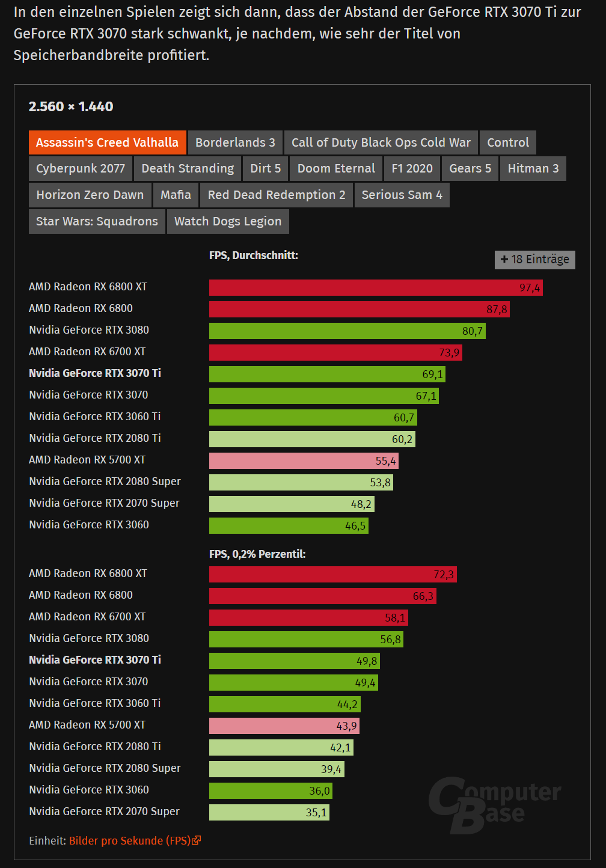This screenshot has width=606, height=868.
Task: Click the 56,8 percentile bar
Action: click(x=307, y=639)
